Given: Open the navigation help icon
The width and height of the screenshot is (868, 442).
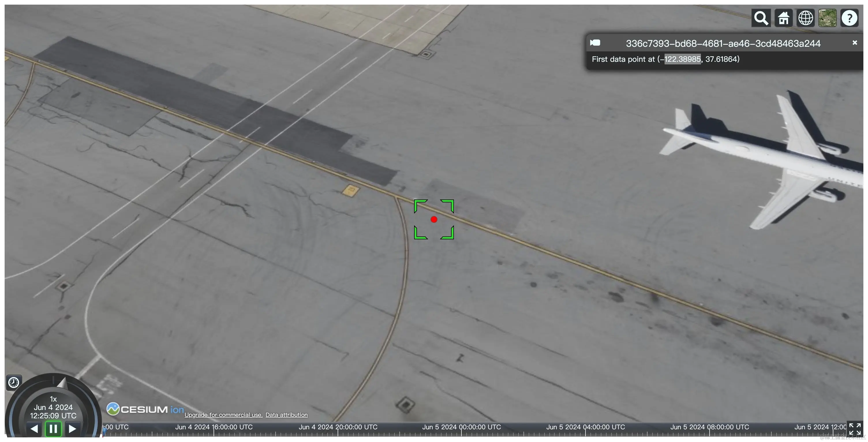Looking at the screenshot, I should click(850, 18).
